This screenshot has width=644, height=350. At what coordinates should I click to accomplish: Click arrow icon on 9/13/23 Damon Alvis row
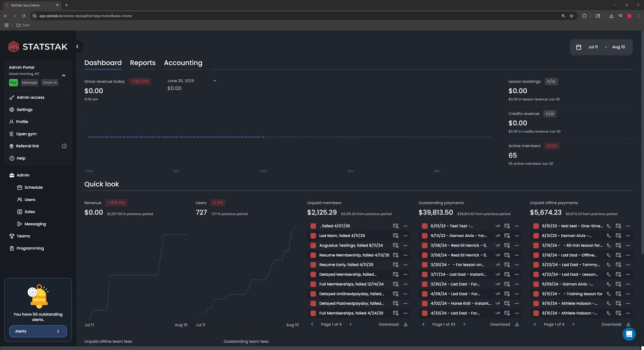[498, 236]
